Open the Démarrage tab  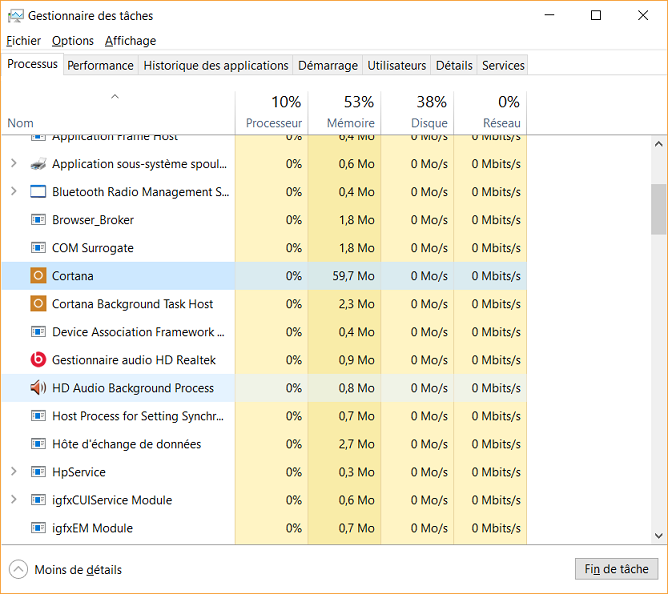(x=327, y=65)
